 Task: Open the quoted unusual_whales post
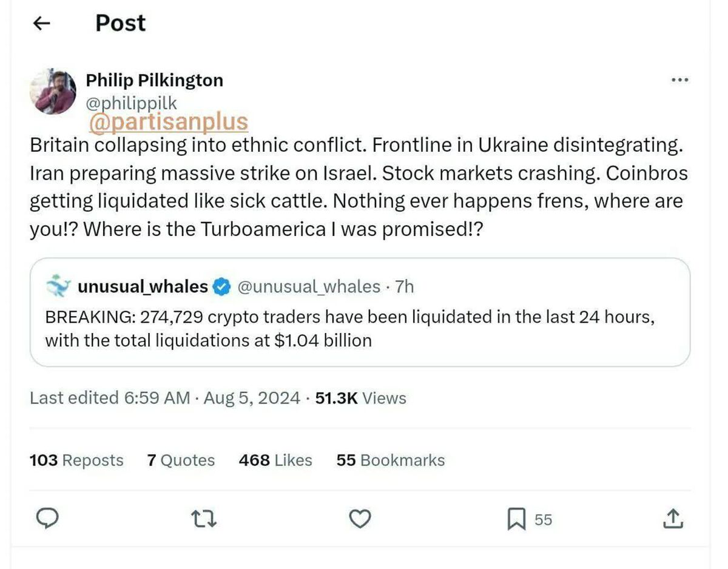[359, 329]
